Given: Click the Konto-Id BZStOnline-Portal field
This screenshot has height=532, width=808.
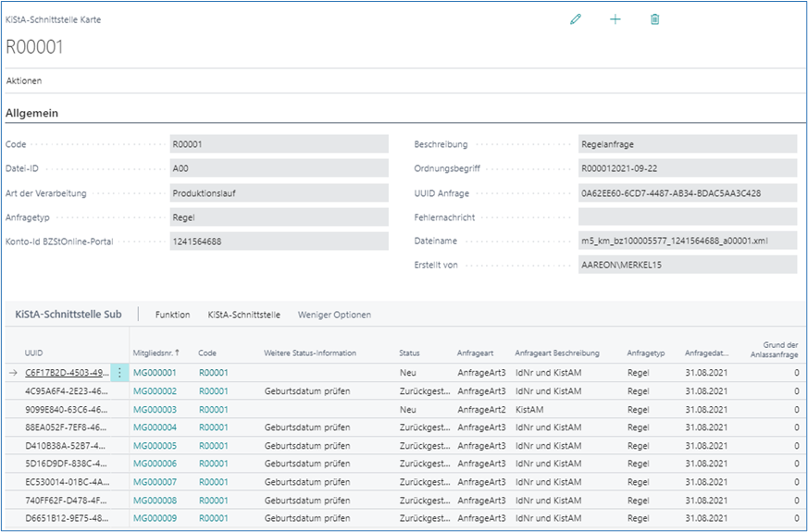Looking at the screenshot, I should 279,241.
